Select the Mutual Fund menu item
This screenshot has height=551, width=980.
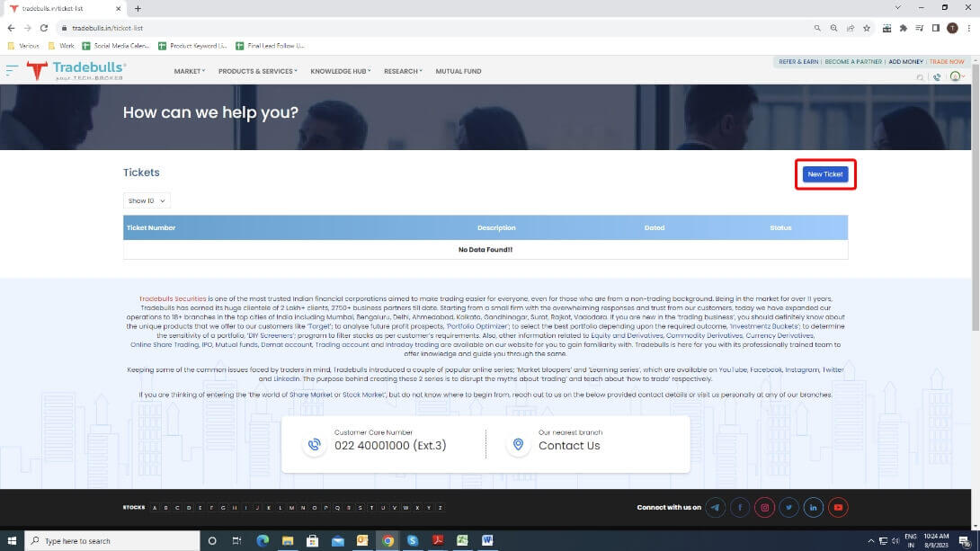[459, 71]
